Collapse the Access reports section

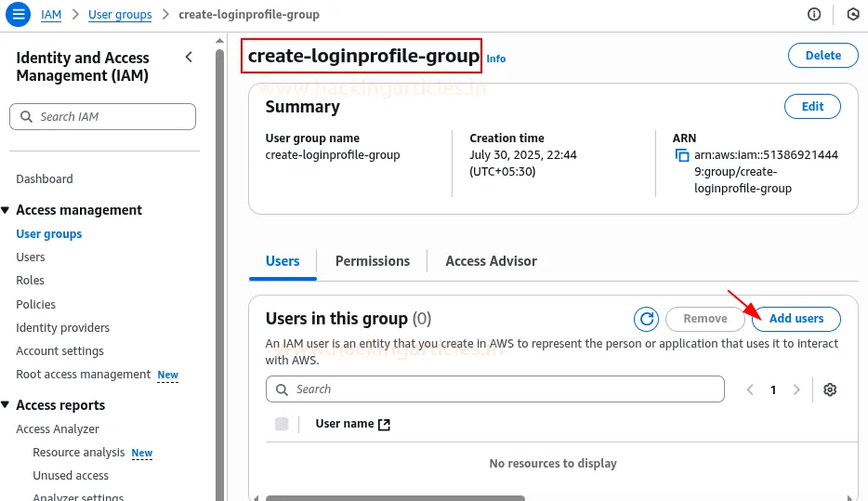(x=6, y=405)
